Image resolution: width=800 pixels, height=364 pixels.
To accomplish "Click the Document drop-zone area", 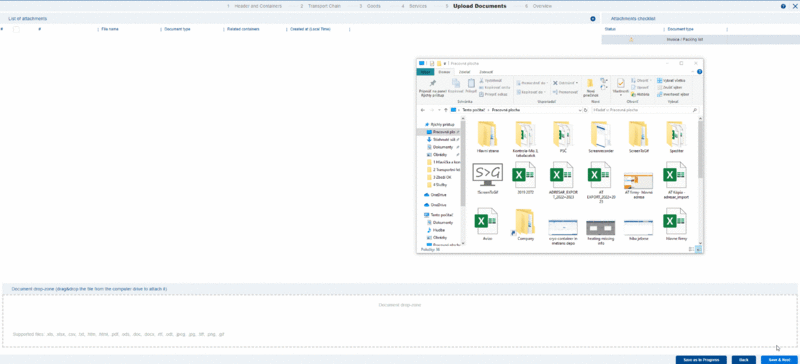I will (399, 321).
